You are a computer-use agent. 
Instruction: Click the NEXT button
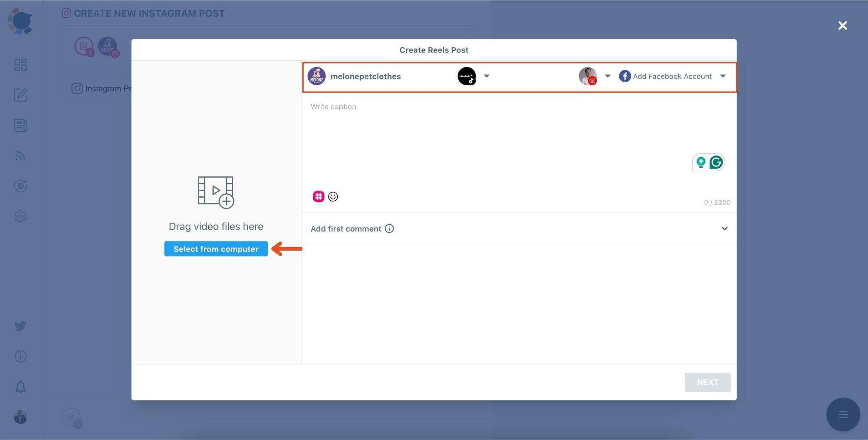point(707,382)
